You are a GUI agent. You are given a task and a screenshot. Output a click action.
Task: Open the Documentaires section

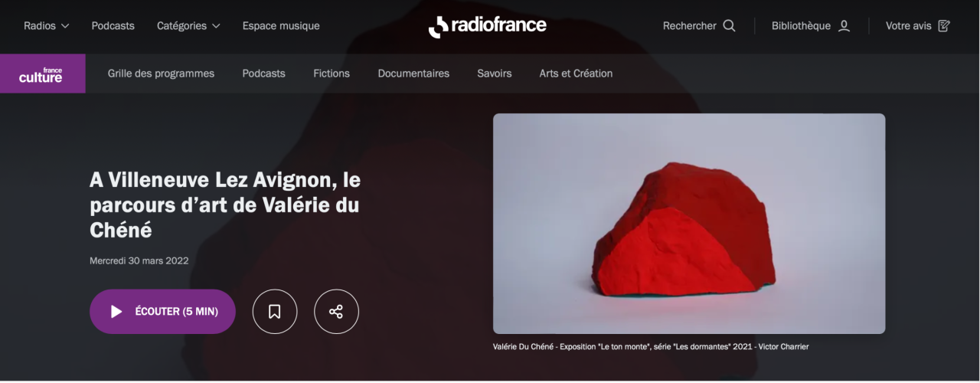[x=413, y=74]
